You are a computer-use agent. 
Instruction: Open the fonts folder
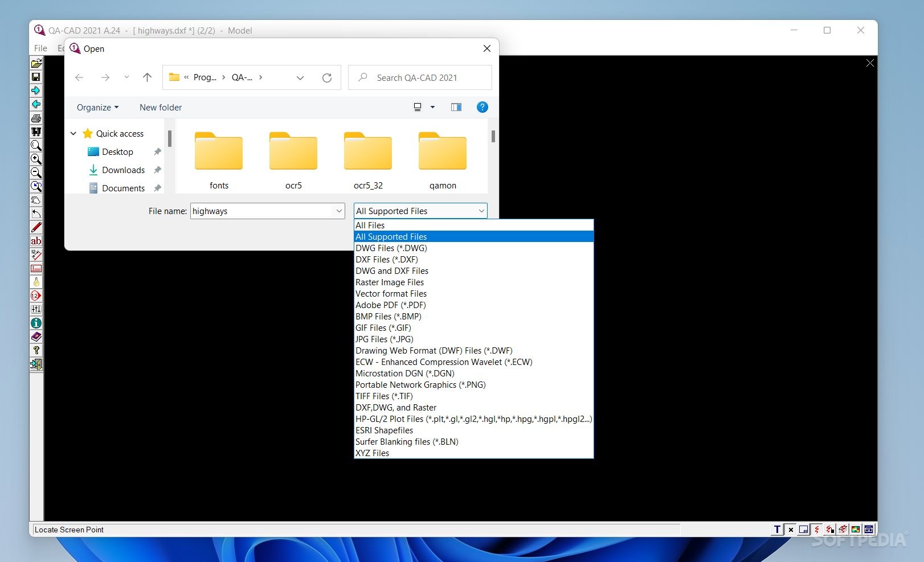tap(219, 161)
